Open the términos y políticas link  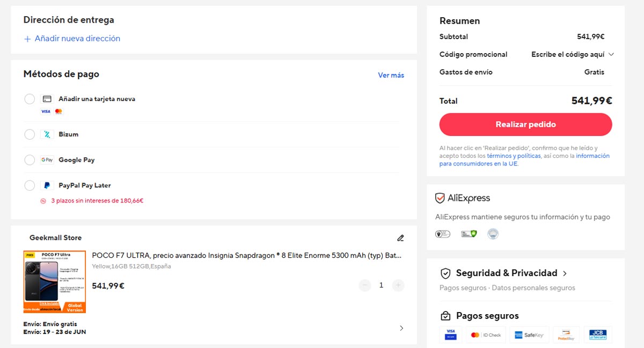point(514,156)
